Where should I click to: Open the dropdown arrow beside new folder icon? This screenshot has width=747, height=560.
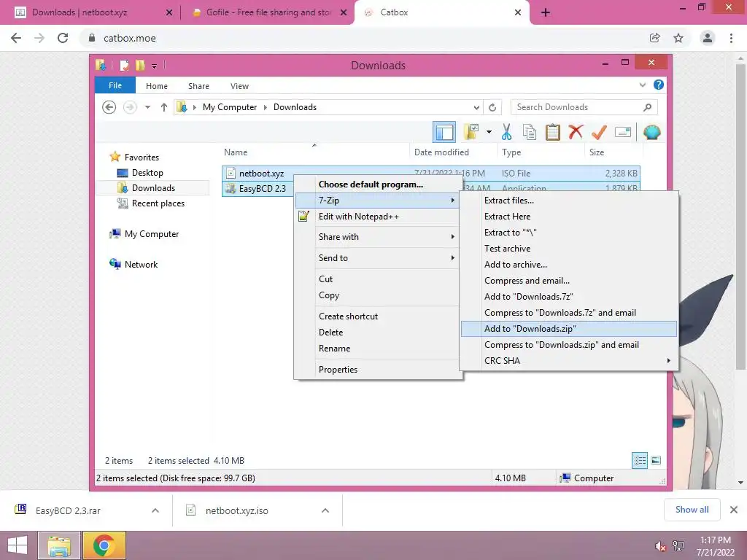click(489, 132)
